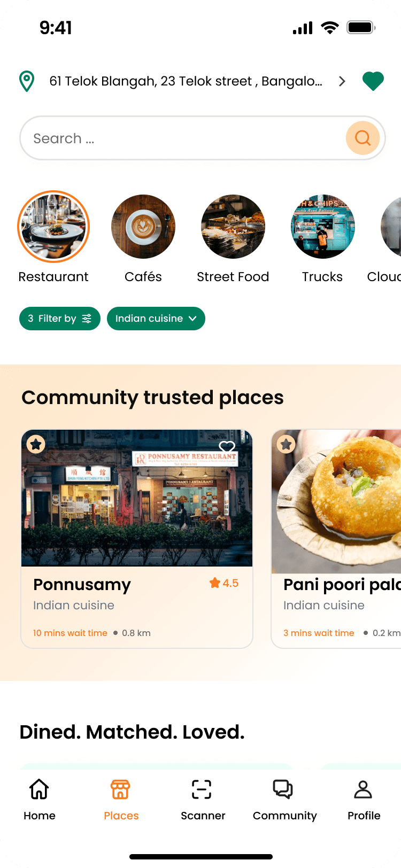Screen dimensions: 401x868
Task: Open the Filter by options
Action: pos(60,319)
